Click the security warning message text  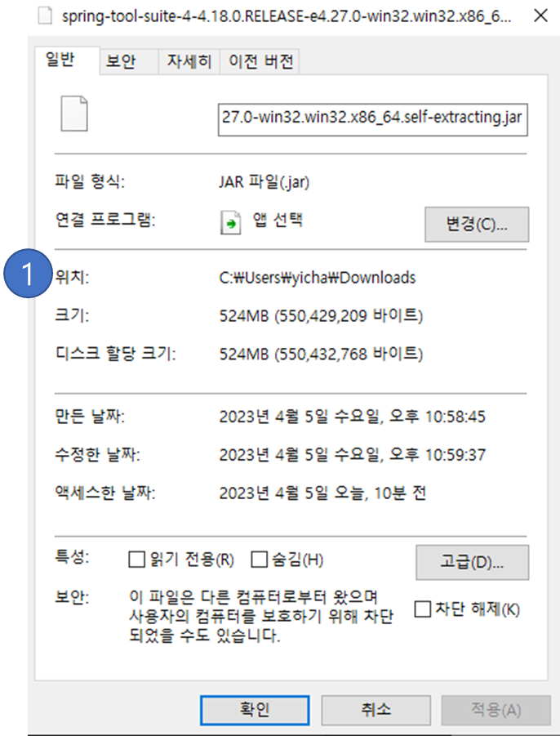[x=261, y=616]
